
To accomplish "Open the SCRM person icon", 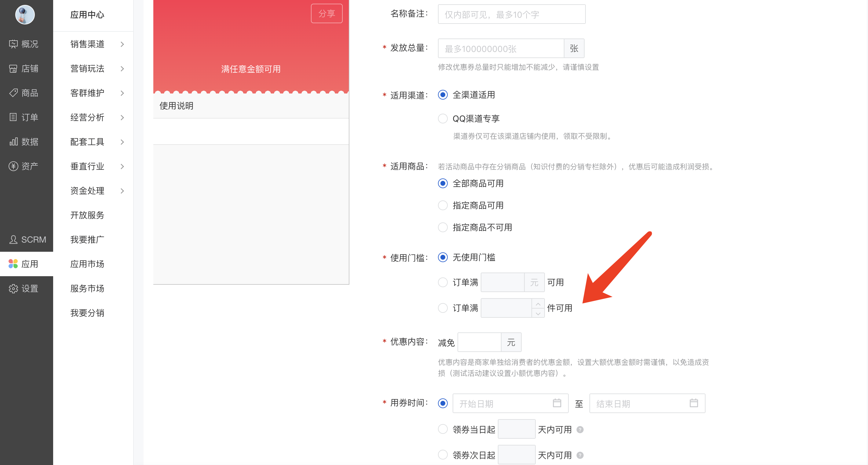I will pos(13,240).
